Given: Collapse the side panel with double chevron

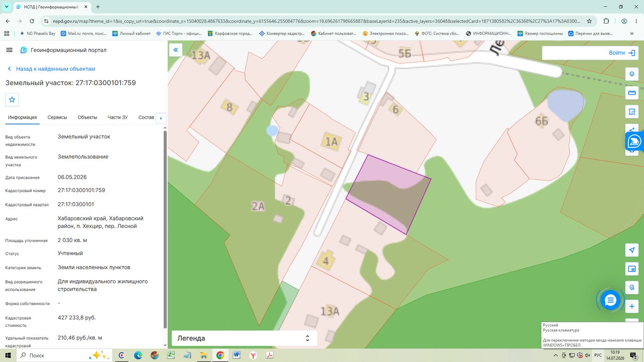Looking at the screenshot, I should click(x=175, y=50).
